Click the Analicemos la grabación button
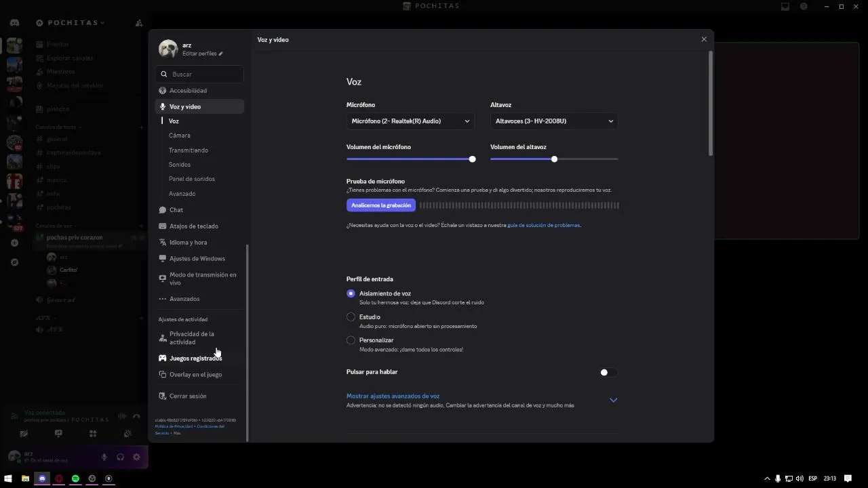The image size is (868, 488). click(381, 205)
